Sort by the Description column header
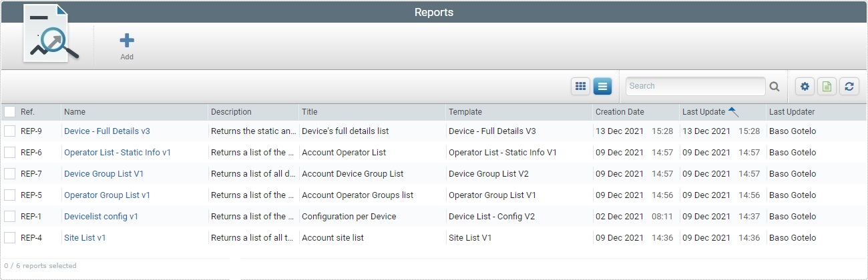Image resolution: width=868 pixels, height=280 pixels. click(231, 112)
